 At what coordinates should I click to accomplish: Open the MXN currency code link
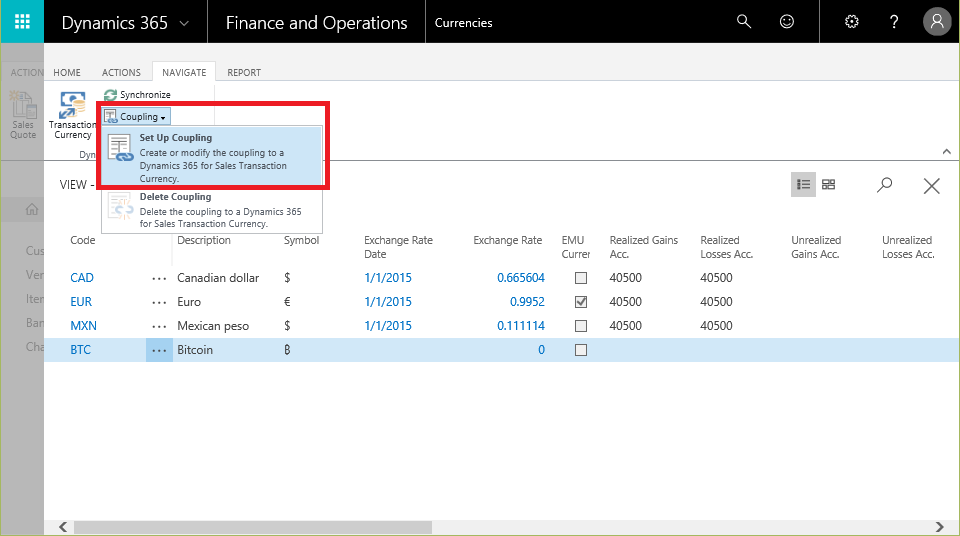point(83,326)
